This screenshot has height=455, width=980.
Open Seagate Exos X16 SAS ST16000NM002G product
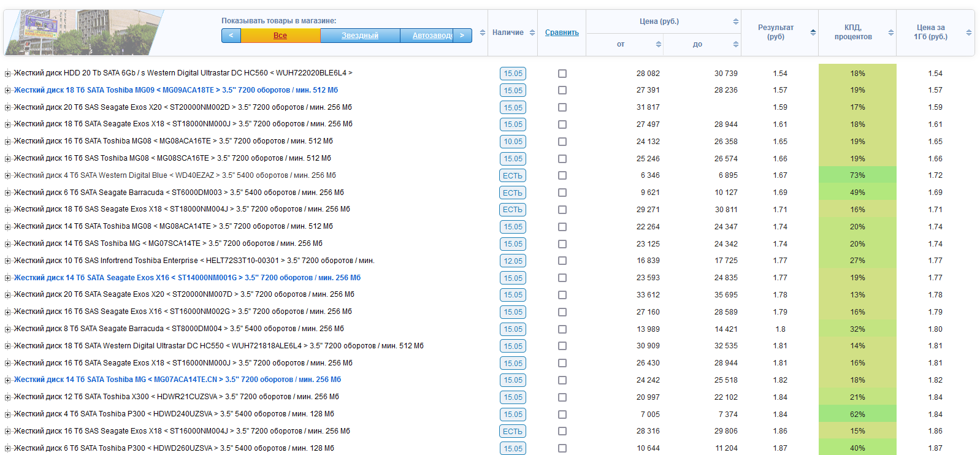[x=183, y=312]
